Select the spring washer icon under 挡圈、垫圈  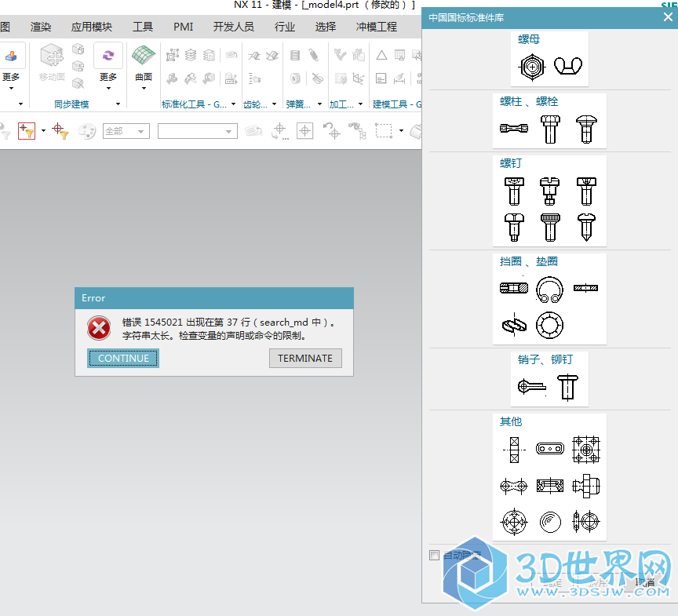[514, 325]
